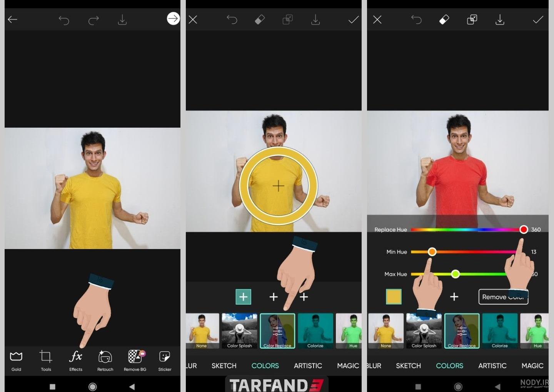554x392 pixels.
Task: Open the Sticker tool
Action: coord(165,361)
